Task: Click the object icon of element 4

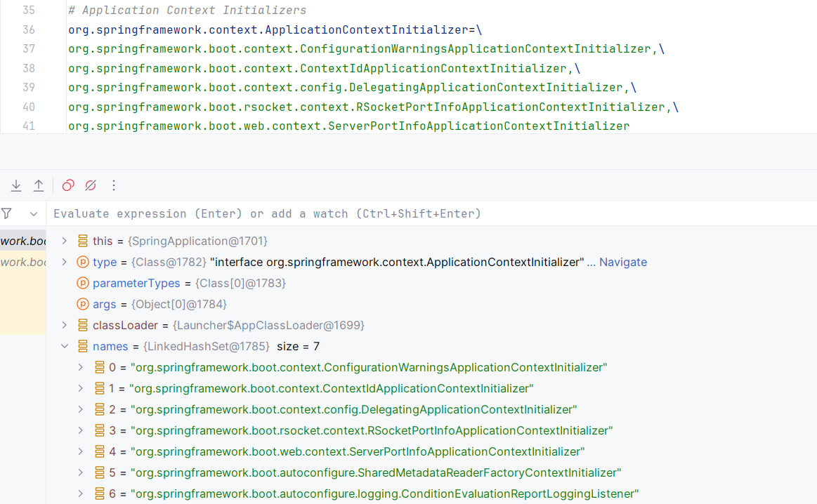Action: [100, 451]
